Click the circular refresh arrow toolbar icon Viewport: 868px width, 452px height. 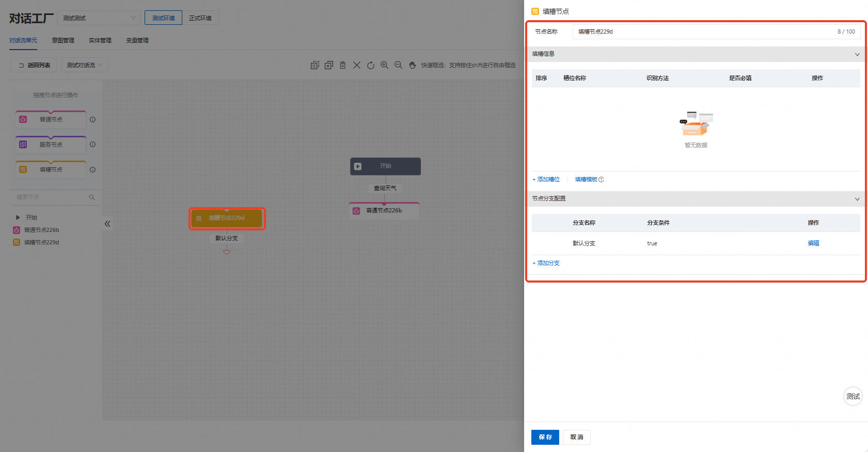(x=371, y=65)
